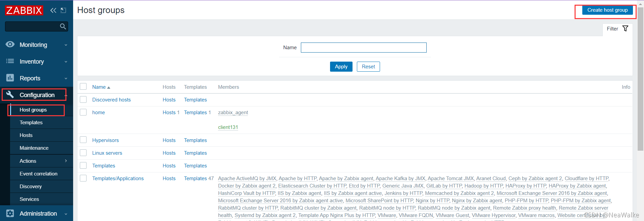Open Host groups menu item

(33, 110)
